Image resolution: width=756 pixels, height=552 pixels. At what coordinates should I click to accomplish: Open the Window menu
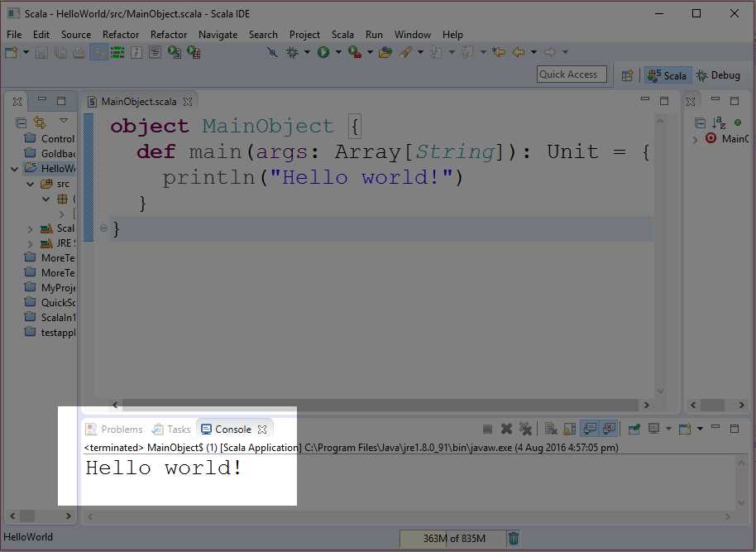click(412, 34)
